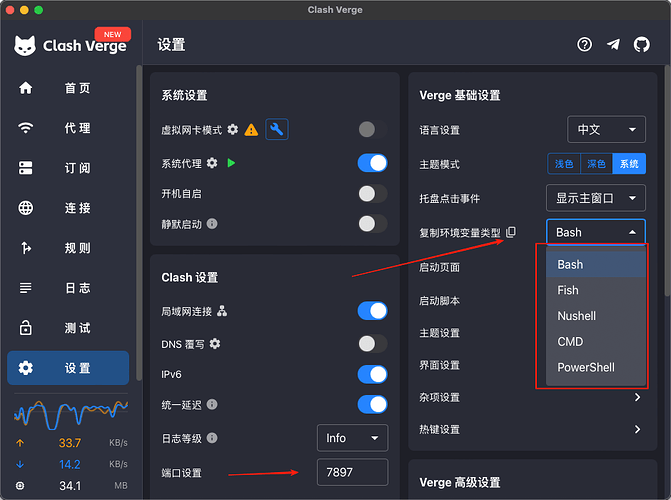
Task: Expand 热键设置 chevron
Action: (637, 429)
